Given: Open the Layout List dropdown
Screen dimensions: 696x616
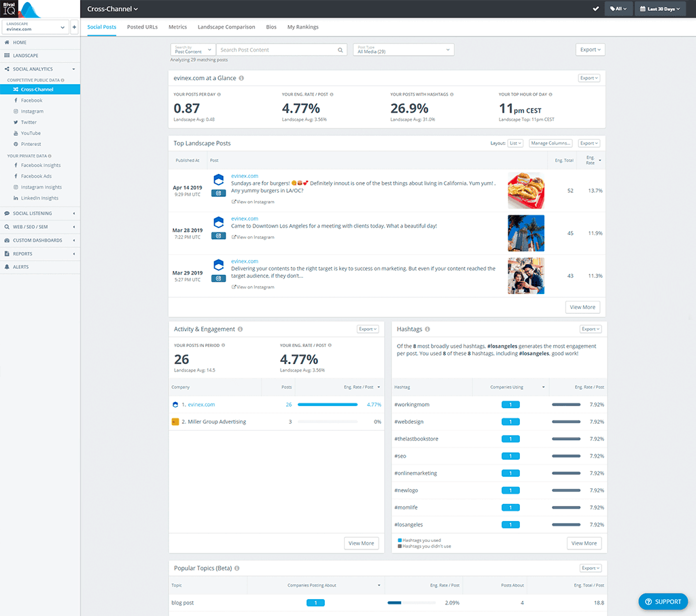Looking at the screenshot, I should [515, 143].
